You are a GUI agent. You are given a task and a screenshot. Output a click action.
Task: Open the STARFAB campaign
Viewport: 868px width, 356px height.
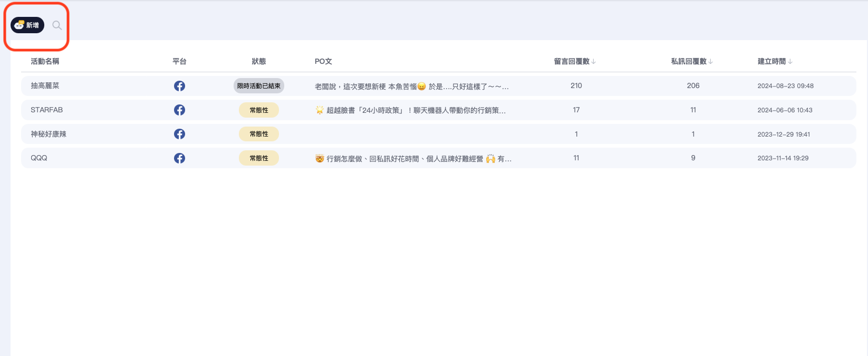pos(46,110)
